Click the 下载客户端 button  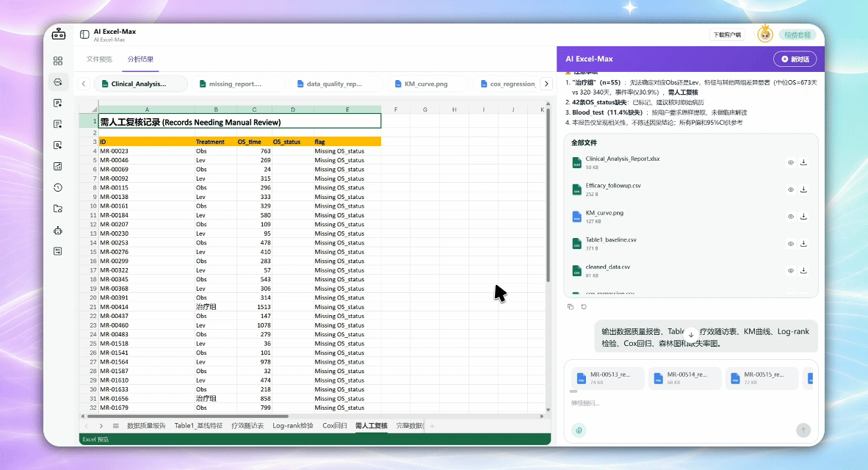coord(727,35)
